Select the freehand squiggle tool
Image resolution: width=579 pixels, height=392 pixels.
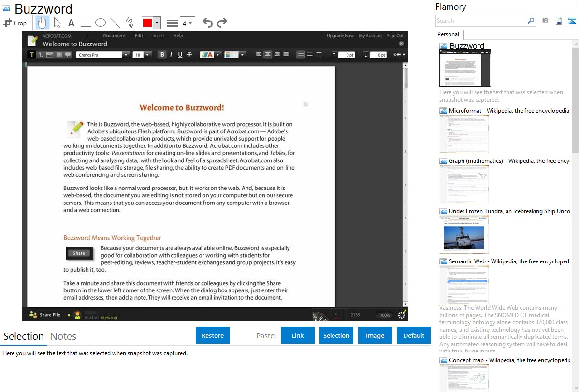pyautogui.click(x=129, y=23)
